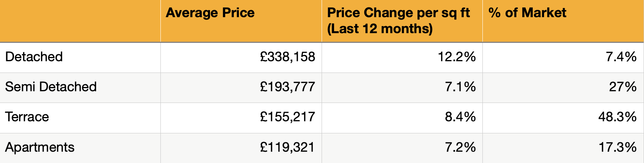Image resolution: width=644 pixels, height=163 pixels.
Task: Select the £338,158 average price cell
Action: pos(287,57)
